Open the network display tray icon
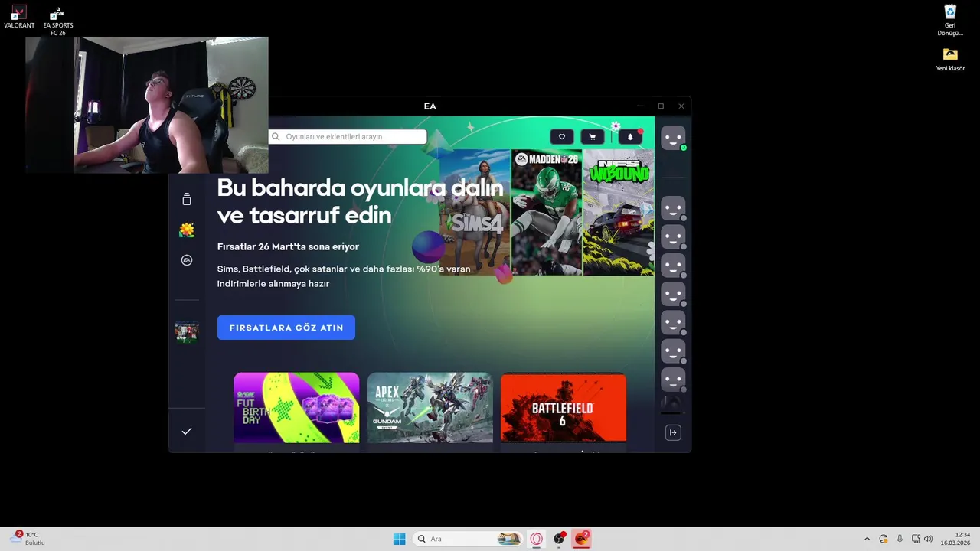 [x=916, y=539]
